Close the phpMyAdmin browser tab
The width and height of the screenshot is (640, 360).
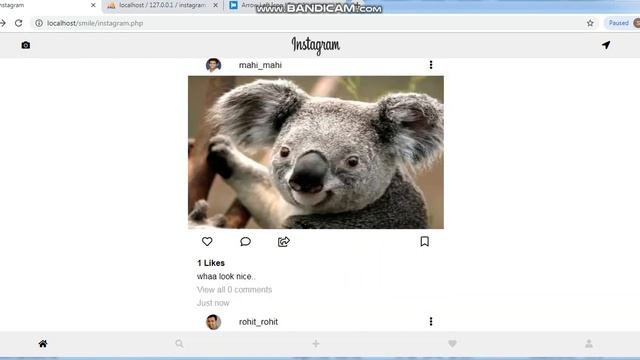point(216,5)
